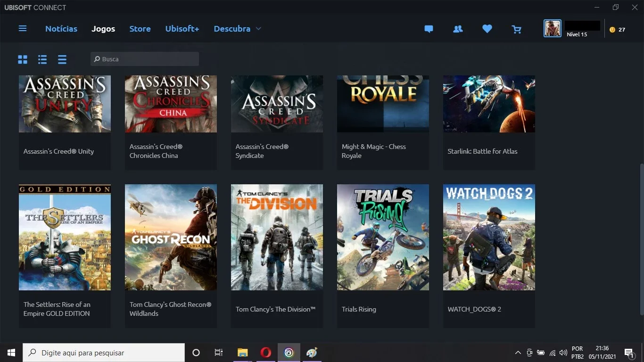Open the hamburger menu
The image size is (644, 362).
[23, 29]
